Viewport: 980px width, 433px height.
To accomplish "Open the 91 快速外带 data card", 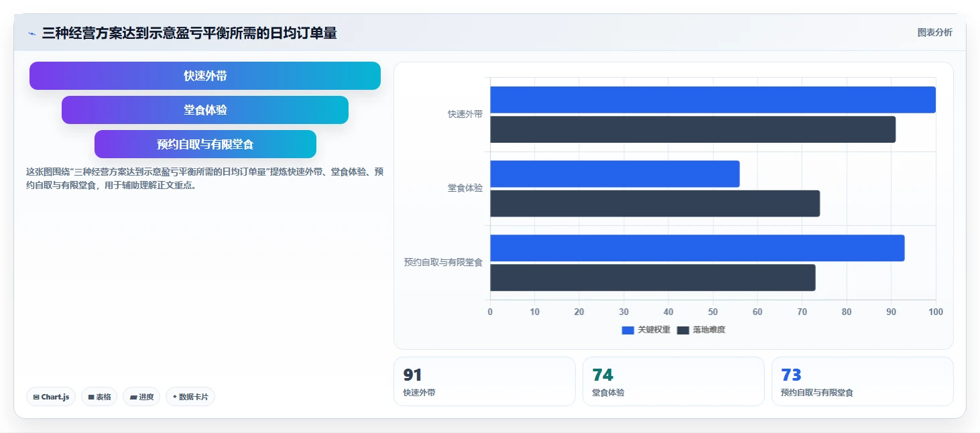I will point(484,381).
